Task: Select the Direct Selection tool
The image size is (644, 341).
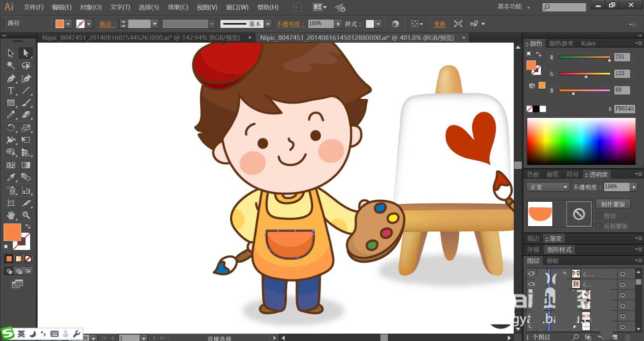Action: tap(26, 53)
